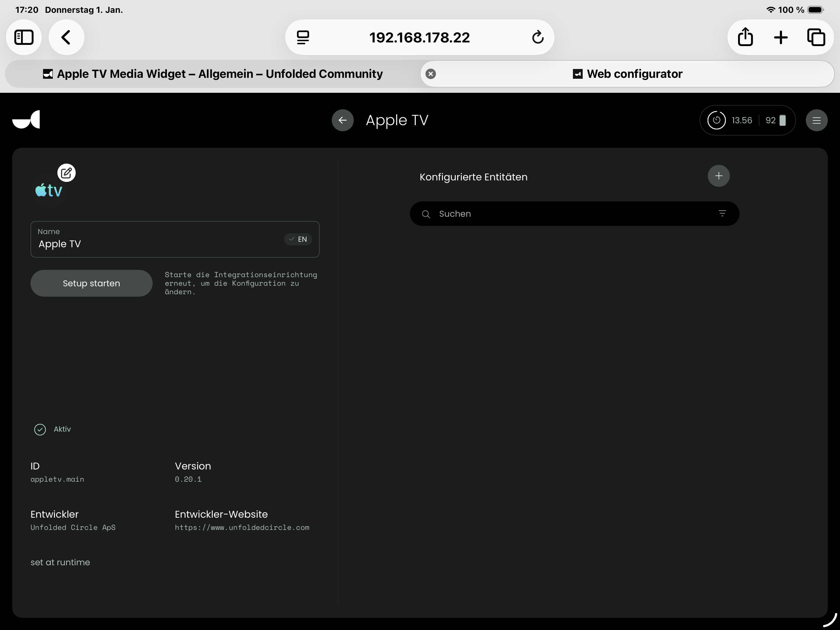The image size is (840, 630).
Task: Toggle the Safari sidebar
Action: tap(24, 37)
